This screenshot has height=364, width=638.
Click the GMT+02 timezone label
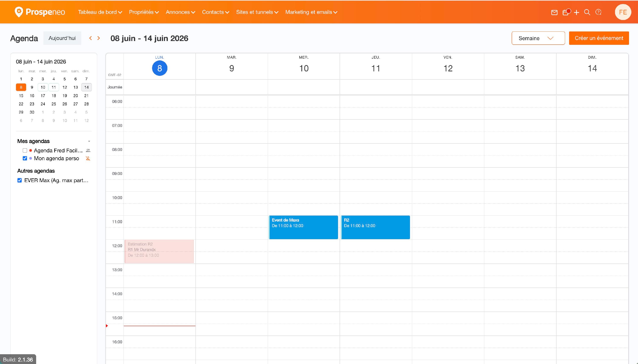(x=115, y=75)
